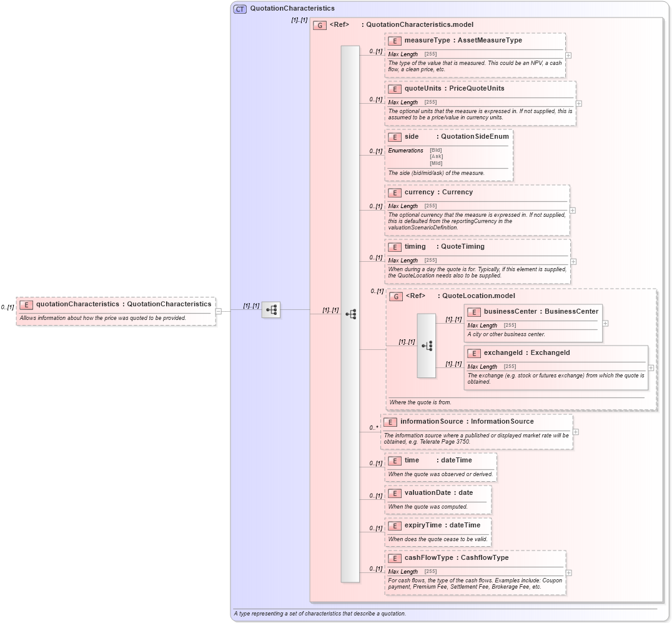This screenshot has width=672, height=623.
Task: Expand the cashFlowType element
Action: tap(569, 573)
